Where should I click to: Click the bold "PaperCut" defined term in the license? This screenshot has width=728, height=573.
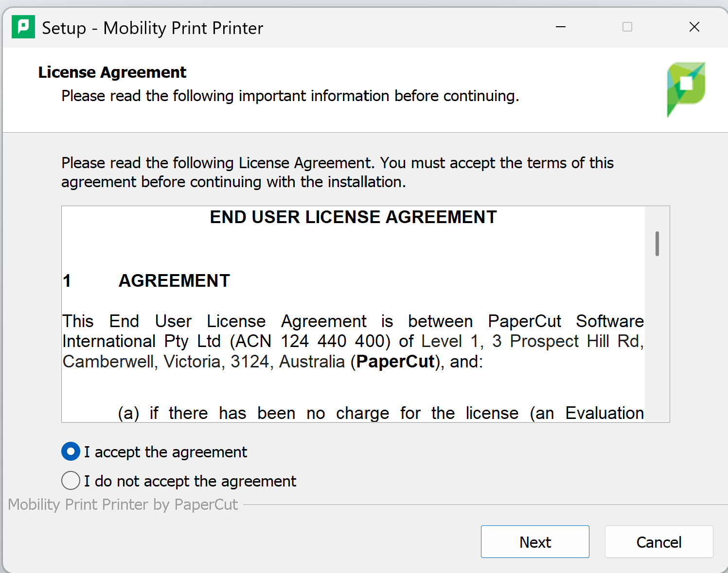click(x=395, y=362)
